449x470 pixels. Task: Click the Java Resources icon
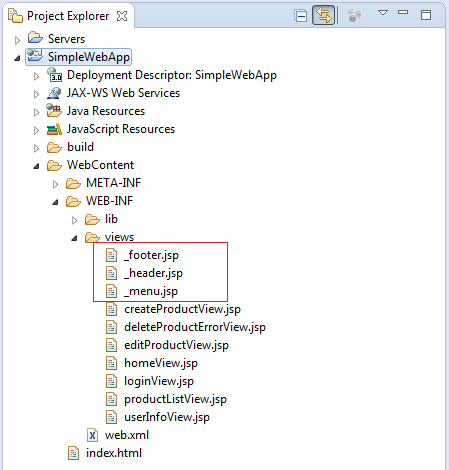click(x=54, y=110)
